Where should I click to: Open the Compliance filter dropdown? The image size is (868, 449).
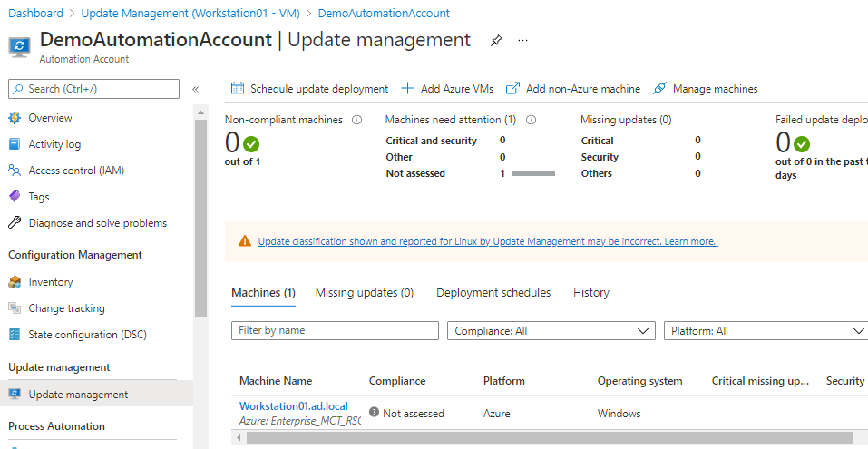(x=551, y=331)
